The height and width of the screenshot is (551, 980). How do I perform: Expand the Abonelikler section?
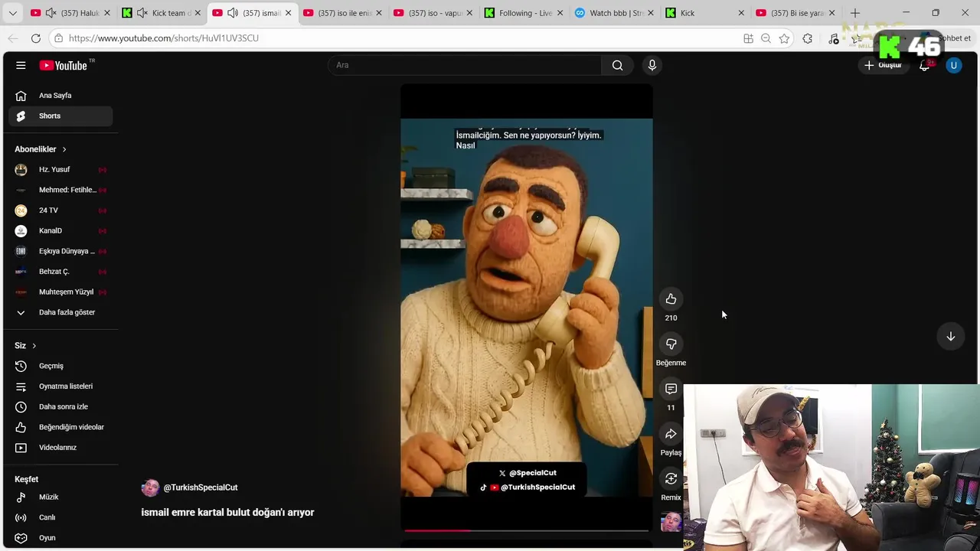click(41, 149)
